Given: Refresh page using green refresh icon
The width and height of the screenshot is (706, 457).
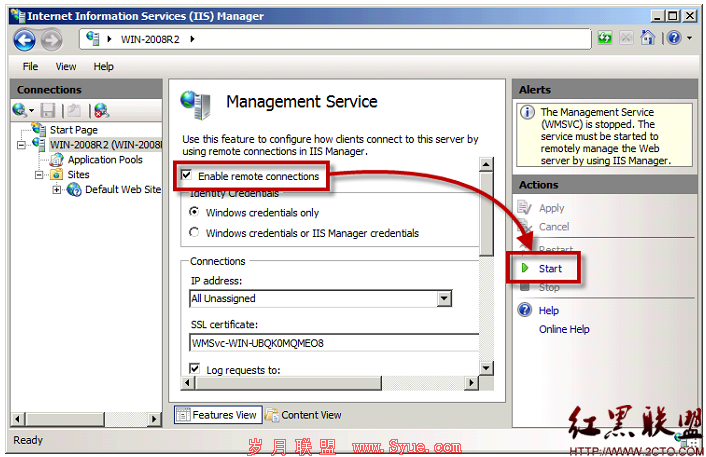Looking at the screenshot, I should [x=605, y=38].
